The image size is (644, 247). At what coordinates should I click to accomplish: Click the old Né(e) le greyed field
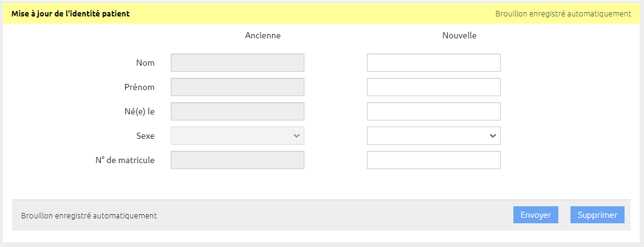coord(238,111)
